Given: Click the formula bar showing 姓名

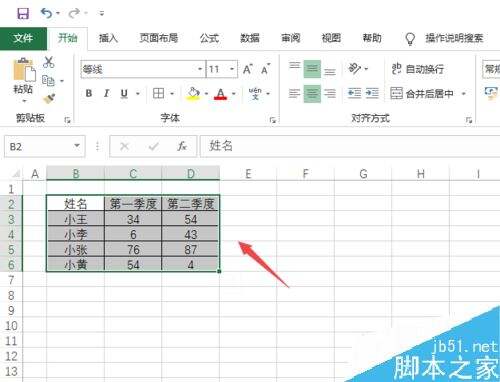Looking at the screenshot, I should [350, 146].
